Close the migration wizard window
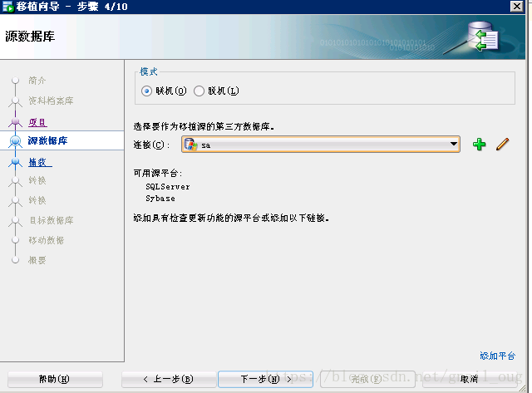The width and height of the screenshot is (532, 393). pos(517,6)
